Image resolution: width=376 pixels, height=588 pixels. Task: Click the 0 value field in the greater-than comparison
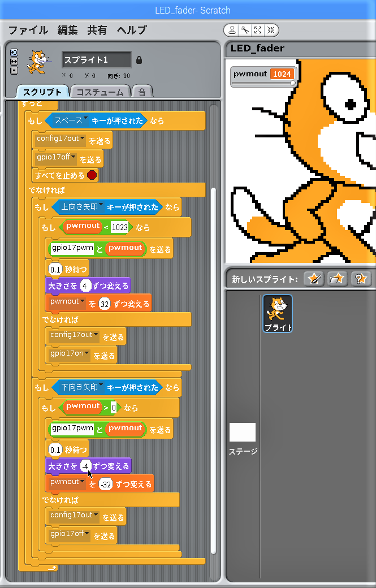114,408
